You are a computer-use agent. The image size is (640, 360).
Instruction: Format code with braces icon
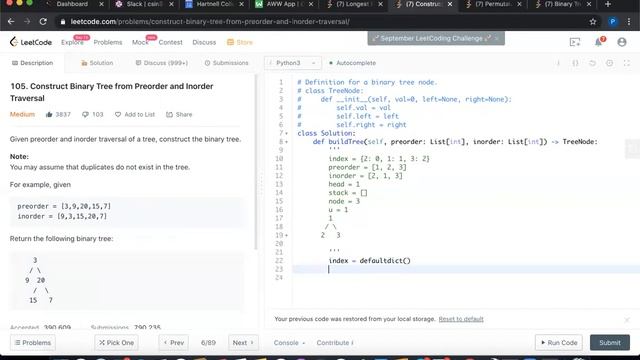(575, 63)
